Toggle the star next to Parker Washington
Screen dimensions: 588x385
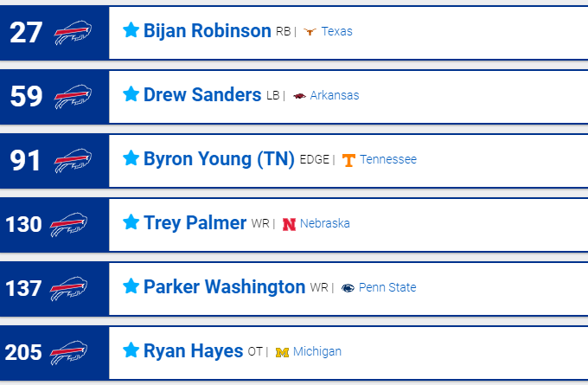point(131,286)
